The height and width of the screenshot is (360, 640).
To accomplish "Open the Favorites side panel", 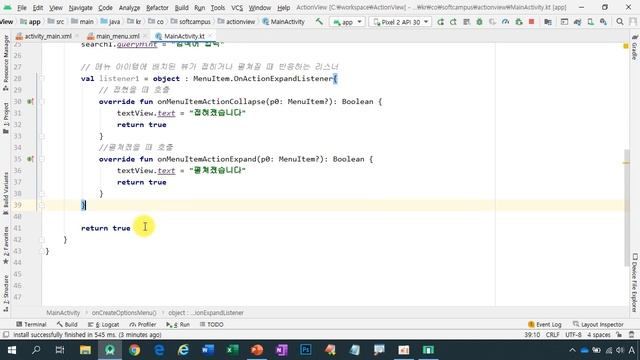I will pyautogui.click(x=6, y=245).
